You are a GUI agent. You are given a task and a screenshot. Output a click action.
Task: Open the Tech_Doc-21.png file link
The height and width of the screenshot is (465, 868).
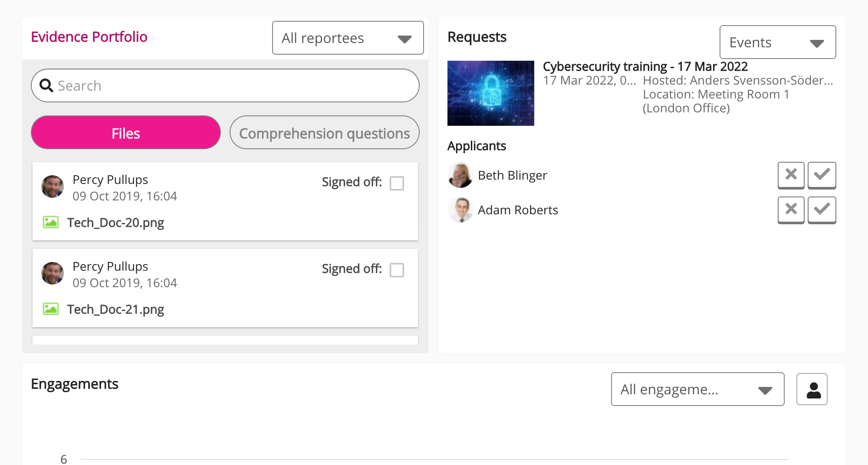point(115,309)
